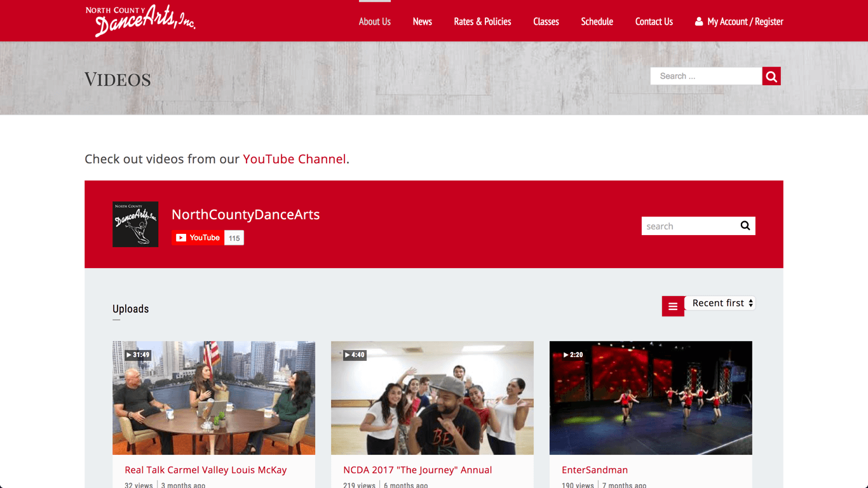Click the 115 subscriber count badge
Image resolution: width=868 pixels, height=488 pixels.
tap(234, 238)
